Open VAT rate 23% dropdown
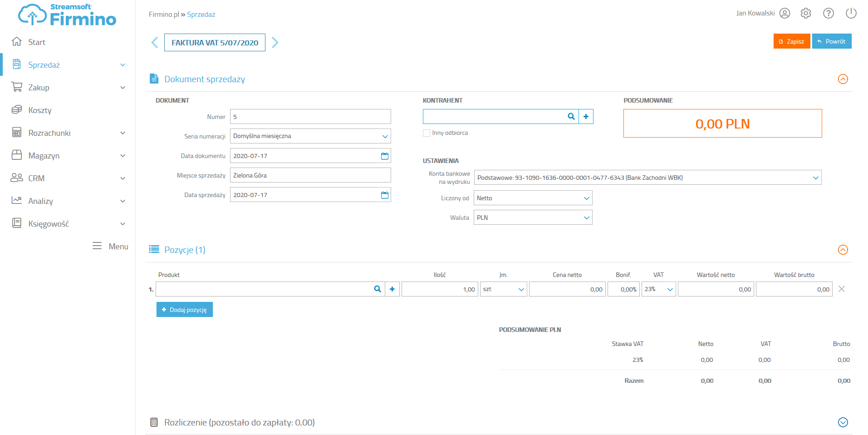868x435 pixels. click(x=658, y=289)
